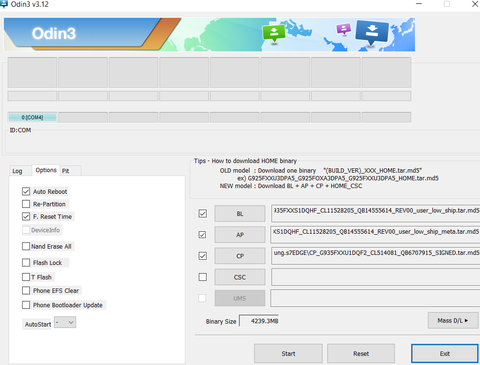Close the Odin3 window
The height and width of the screenshot is (365, 480).
(475, 4)
